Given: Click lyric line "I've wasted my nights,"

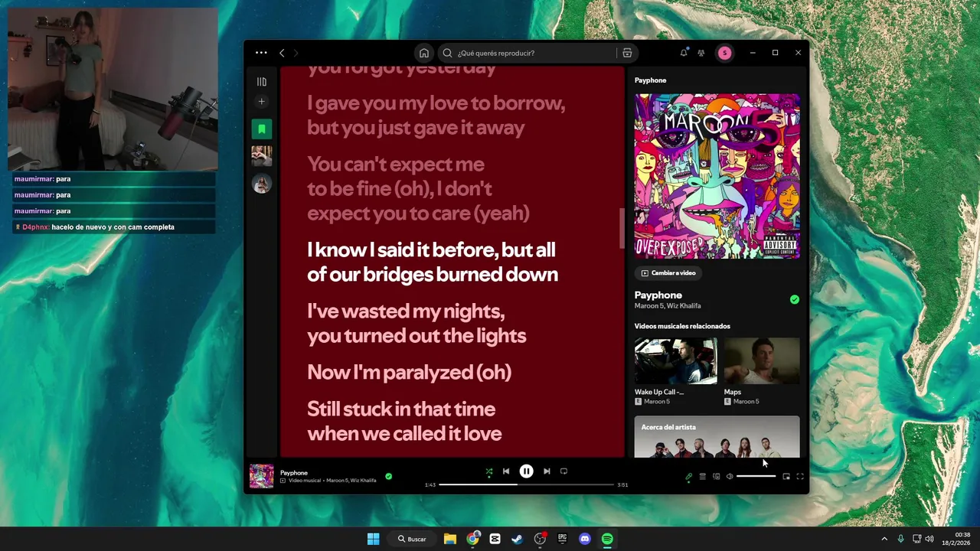Looking at the screenshot, I should click(x=406, y=311).
